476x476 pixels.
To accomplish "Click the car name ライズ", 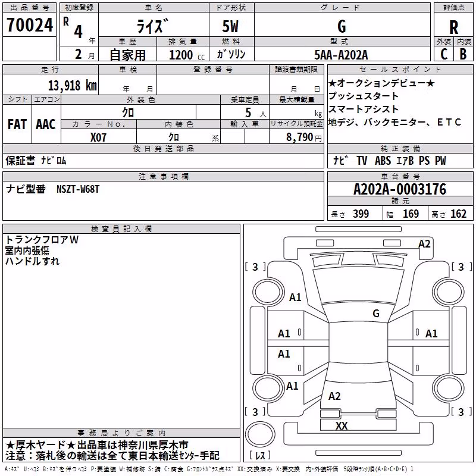I will [152, 26].
